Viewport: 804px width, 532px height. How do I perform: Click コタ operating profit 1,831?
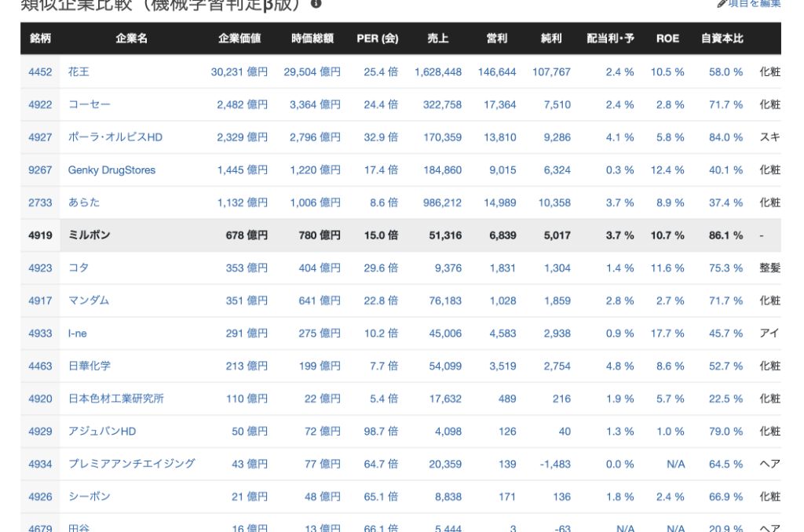503,268
